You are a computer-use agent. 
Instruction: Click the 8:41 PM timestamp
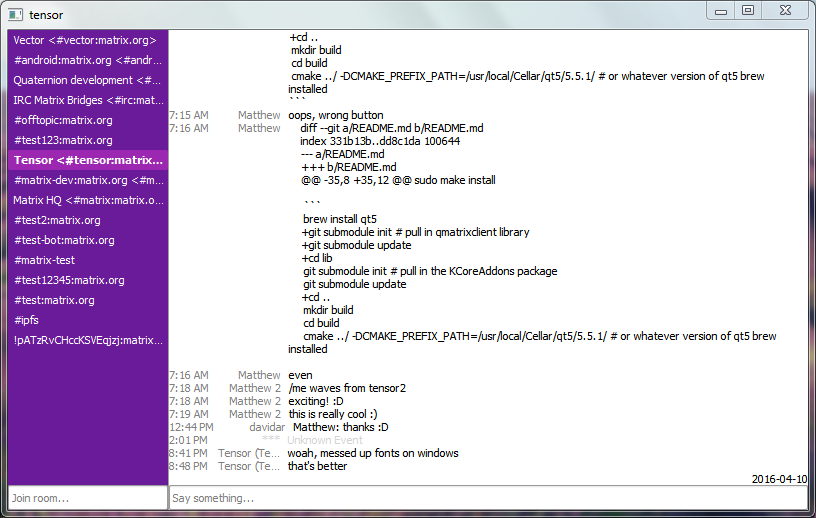(x=188, y=453)
